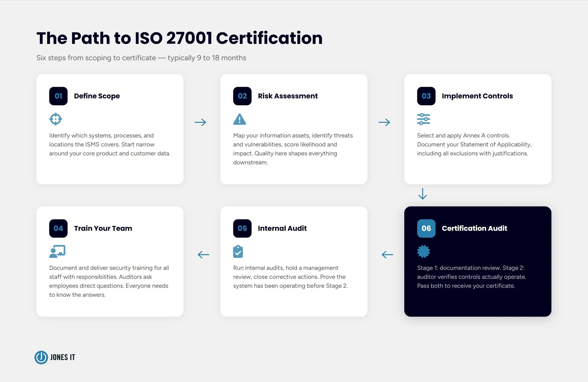Click the warning triangle icon under Risk Assessment
Viewport: 588px width, 382px height.
239,119
